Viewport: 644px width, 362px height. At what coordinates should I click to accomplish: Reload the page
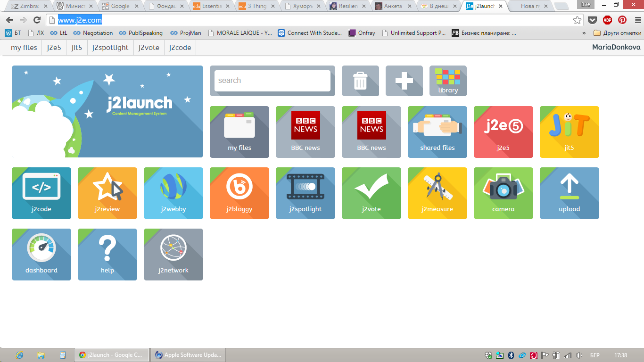[37, 20]
